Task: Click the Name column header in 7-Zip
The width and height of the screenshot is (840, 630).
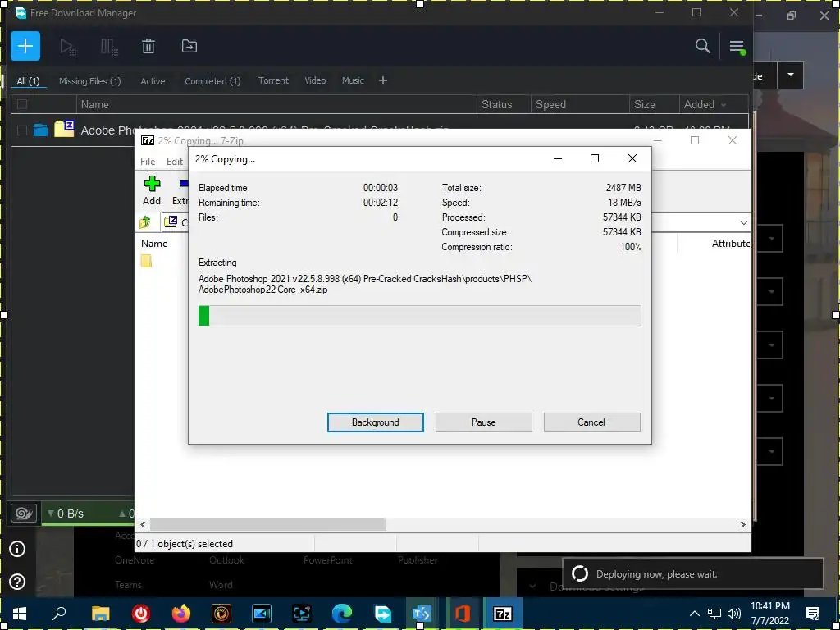Action: click(154, 243)
